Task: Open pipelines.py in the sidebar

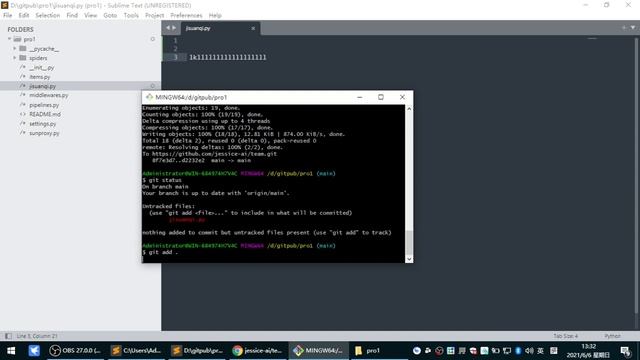Action: tap(44, 105)
